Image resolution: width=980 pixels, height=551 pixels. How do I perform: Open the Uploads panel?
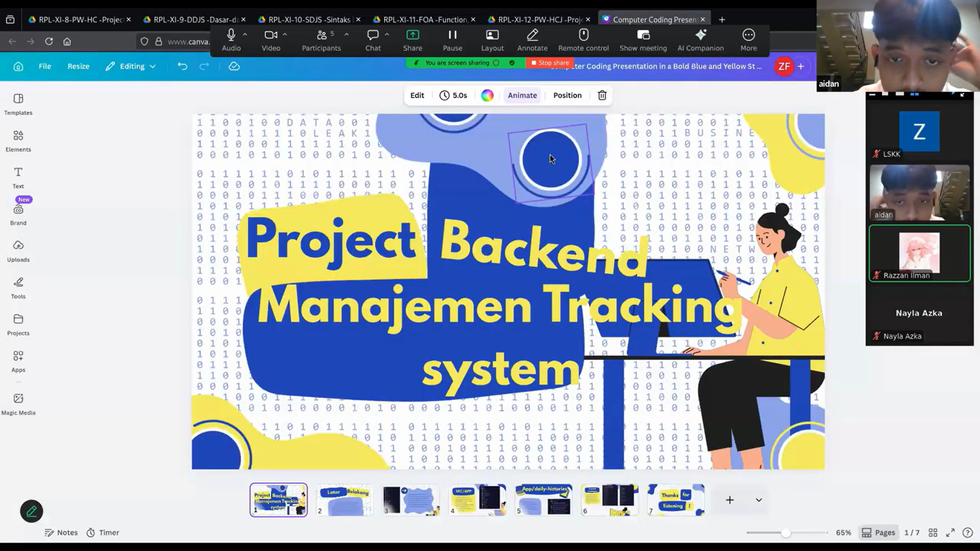pyautogui.click(x=18, y=251)
